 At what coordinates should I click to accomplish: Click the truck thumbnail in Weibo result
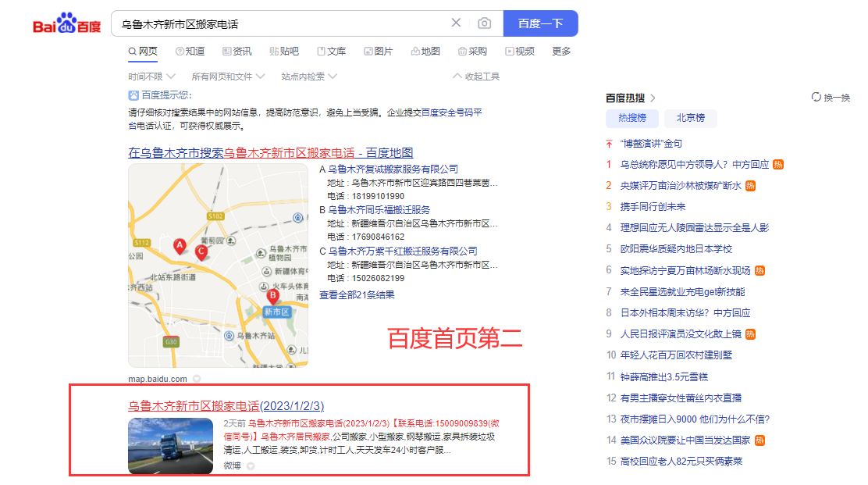point(170,446)
